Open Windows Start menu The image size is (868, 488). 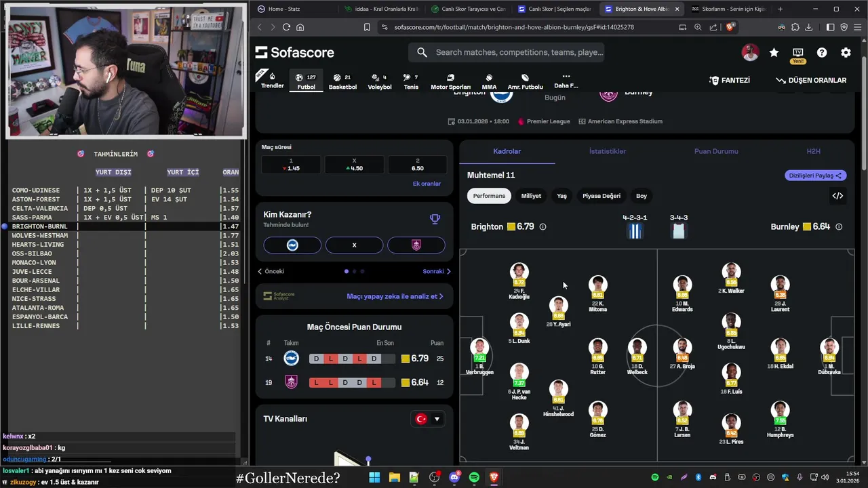pos(374,477)
